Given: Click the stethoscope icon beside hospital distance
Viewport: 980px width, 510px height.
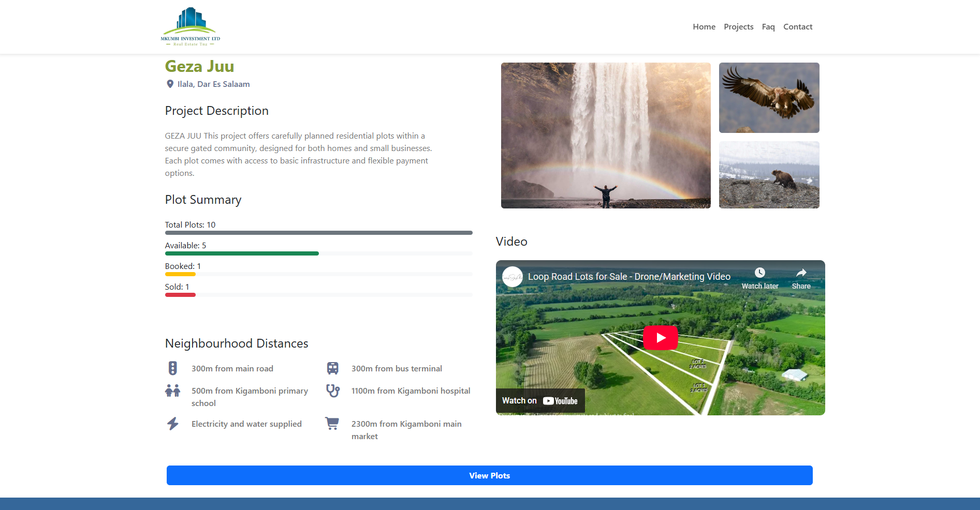Looking at the screenshot, I should point(332,391).
